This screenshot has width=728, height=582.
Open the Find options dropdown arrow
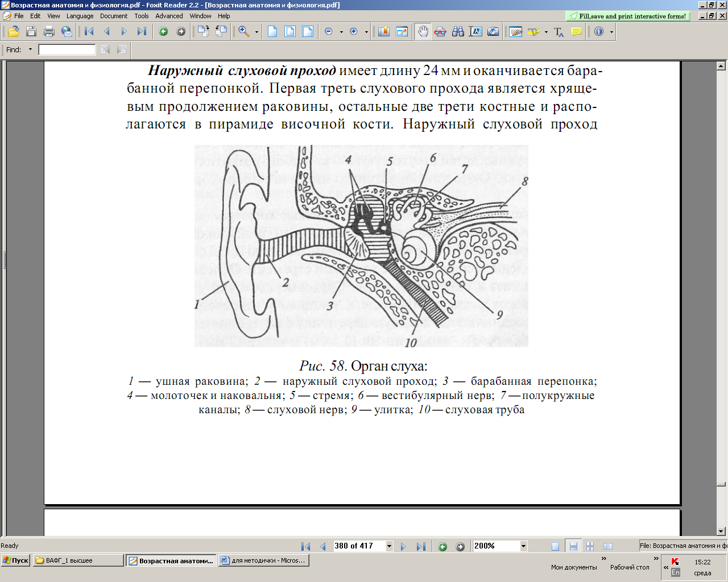[x=30, y=49]
